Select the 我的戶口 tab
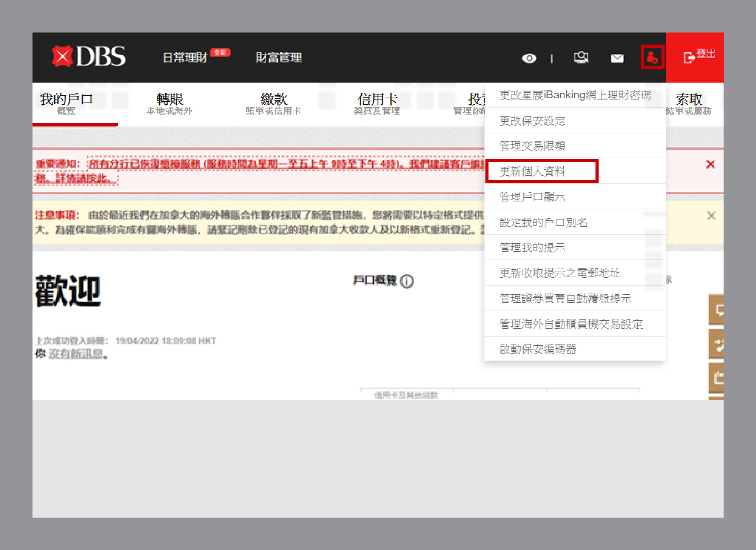Screen dimensions: 756x550 click(x=66, y=104)
